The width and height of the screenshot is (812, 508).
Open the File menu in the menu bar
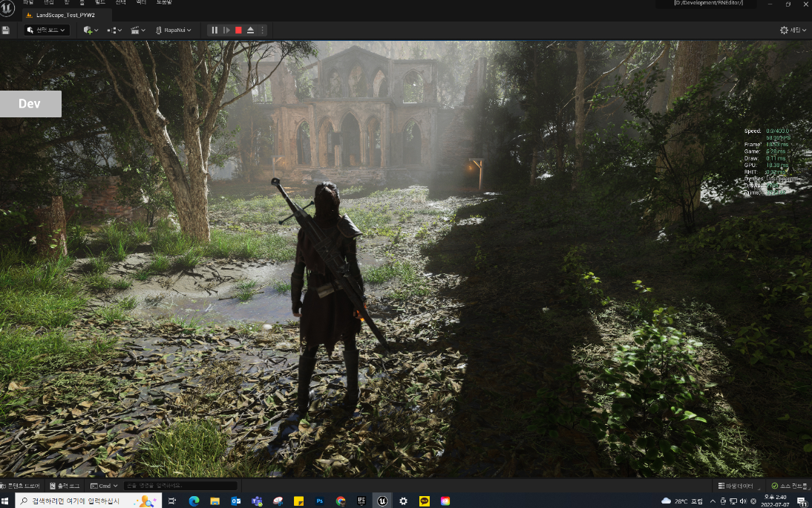tap(28, 2)
